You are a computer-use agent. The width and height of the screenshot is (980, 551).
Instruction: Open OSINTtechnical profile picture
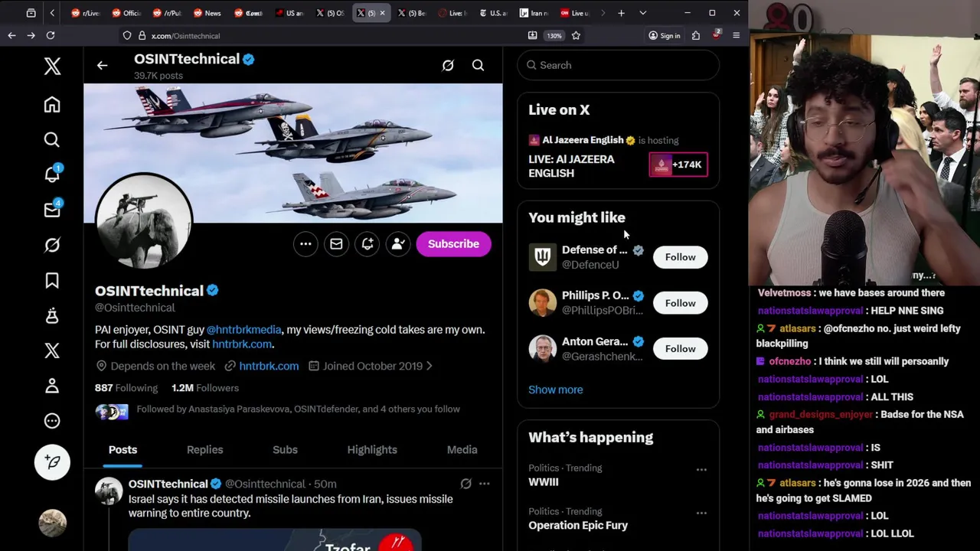click(144, 220)
